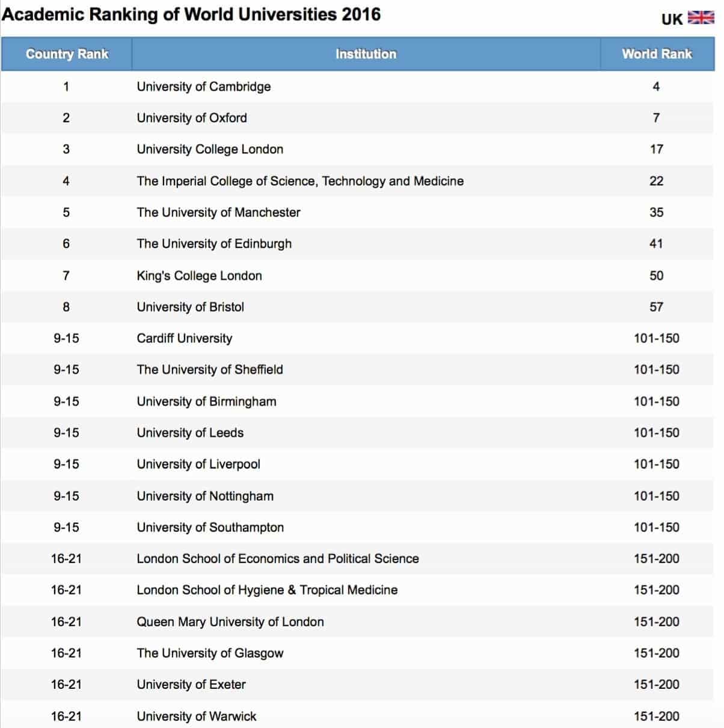Viewport: 724px width, 728px height.
Task: Click the Country Rank column header
Action: click(67, 54)
